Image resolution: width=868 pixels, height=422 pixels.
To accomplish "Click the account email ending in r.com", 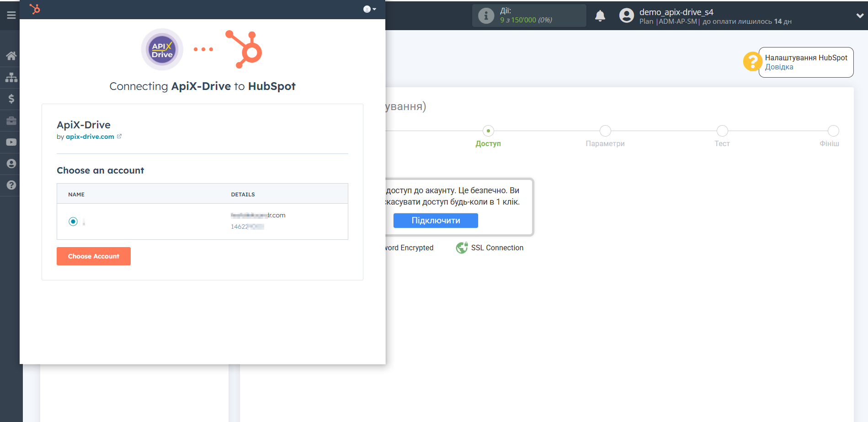I will pyautogui.click(x=258, y=215).
